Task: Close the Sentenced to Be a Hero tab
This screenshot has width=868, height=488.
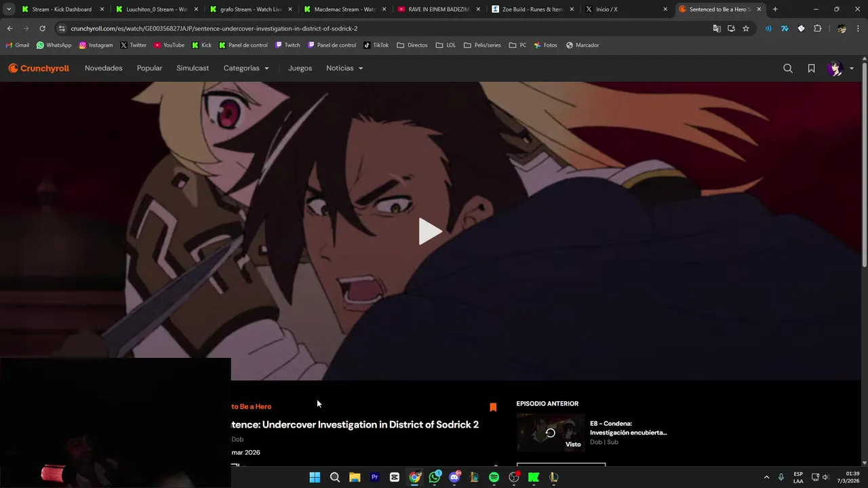Action: (759, 9)
